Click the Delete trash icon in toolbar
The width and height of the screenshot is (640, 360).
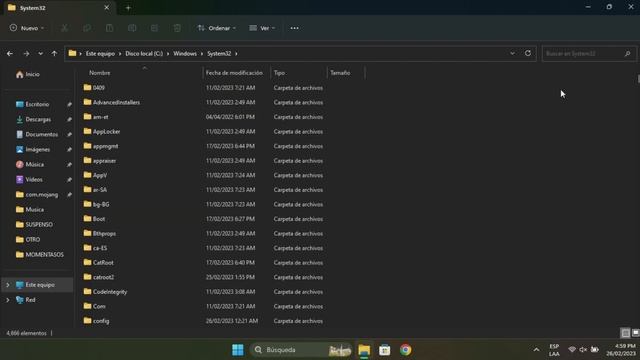click(x=177, y=28)
